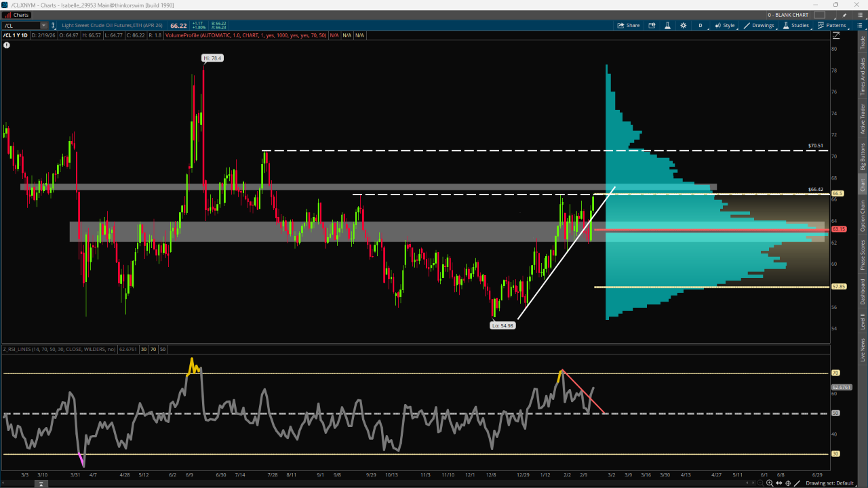Click the horizontal scrollbar thumb at bottom left

(41, 484)
